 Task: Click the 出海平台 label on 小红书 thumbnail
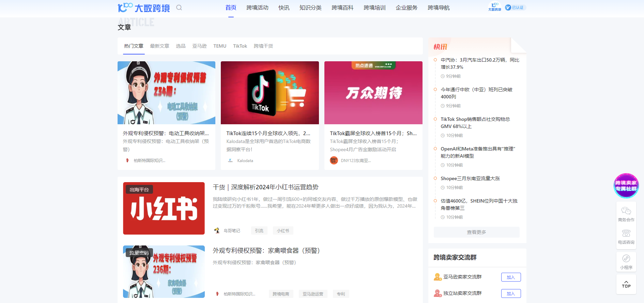click(139, 190)
